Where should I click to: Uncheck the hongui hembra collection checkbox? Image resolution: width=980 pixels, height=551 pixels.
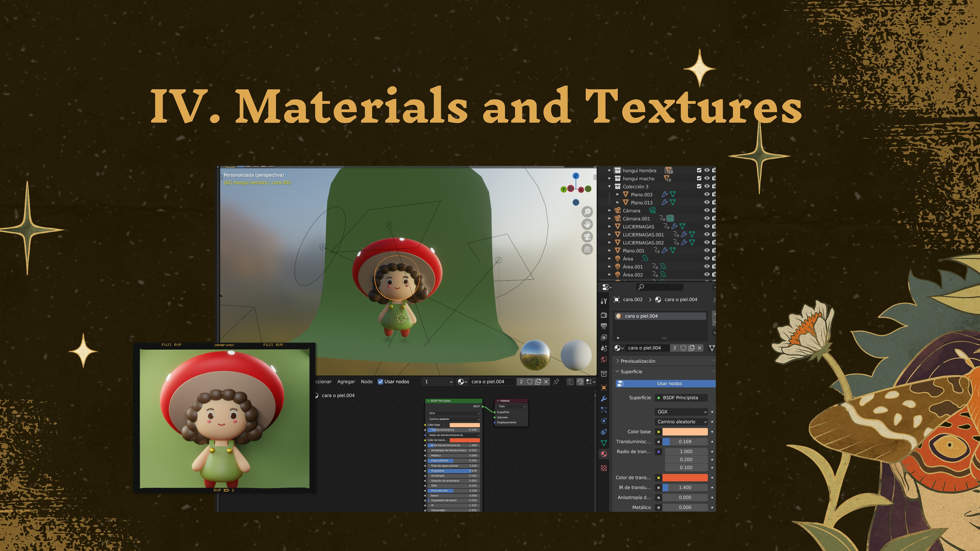point(699,170)
